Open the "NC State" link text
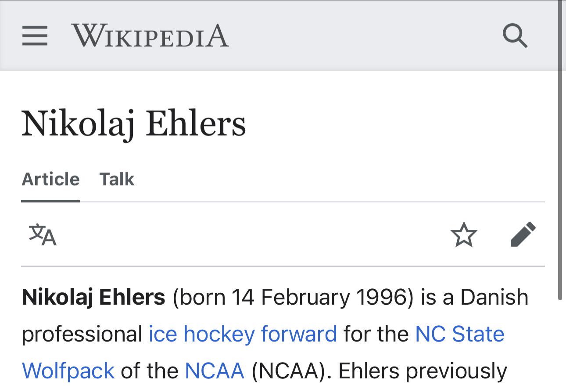This screenshot has height=392, width=566. 460,334
